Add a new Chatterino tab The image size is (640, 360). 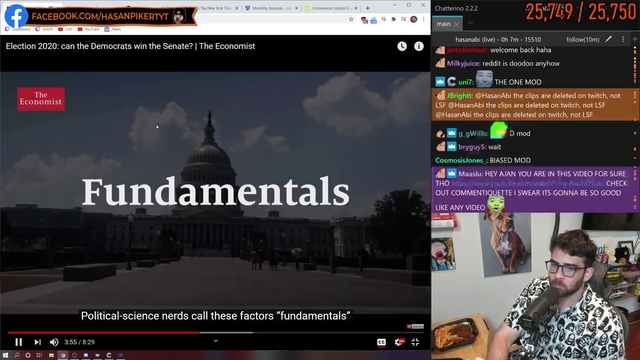(470, 23)
